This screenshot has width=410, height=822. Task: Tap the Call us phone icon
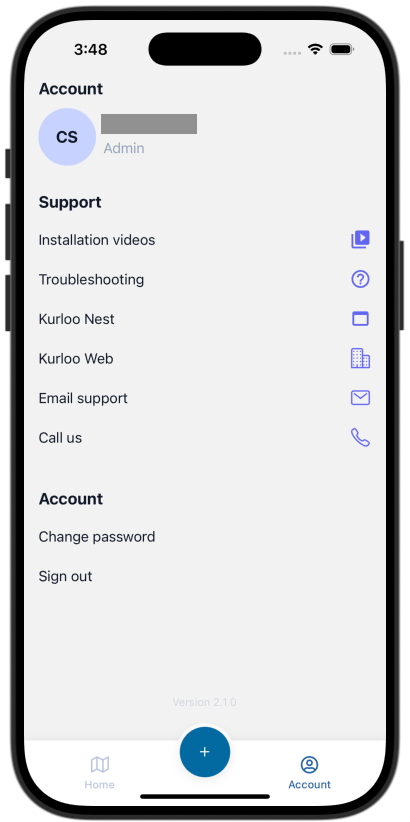tap(360, 437)
